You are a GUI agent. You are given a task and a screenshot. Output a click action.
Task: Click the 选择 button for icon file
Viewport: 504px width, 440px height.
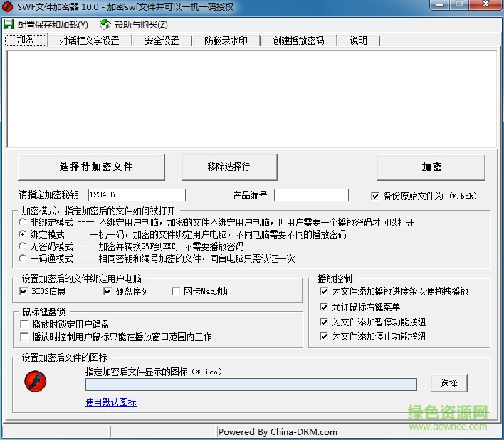pos(448,383)
